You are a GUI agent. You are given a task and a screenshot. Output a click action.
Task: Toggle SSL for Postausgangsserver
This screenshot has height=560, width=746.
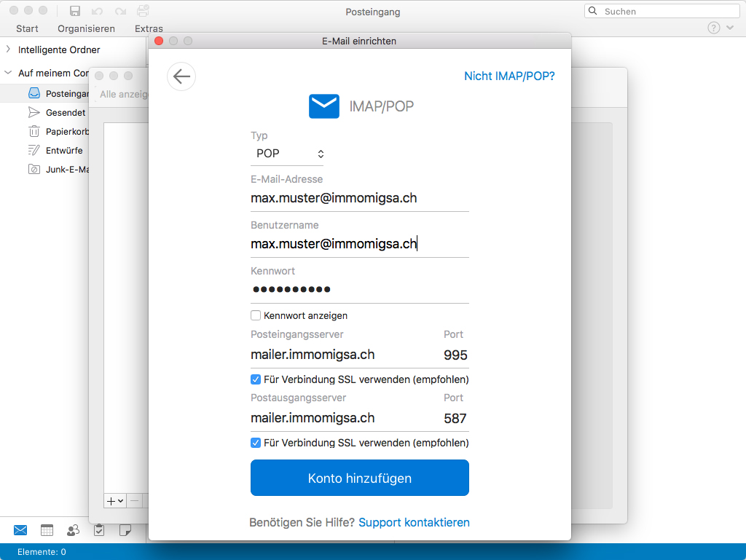(x=256, y=443)
